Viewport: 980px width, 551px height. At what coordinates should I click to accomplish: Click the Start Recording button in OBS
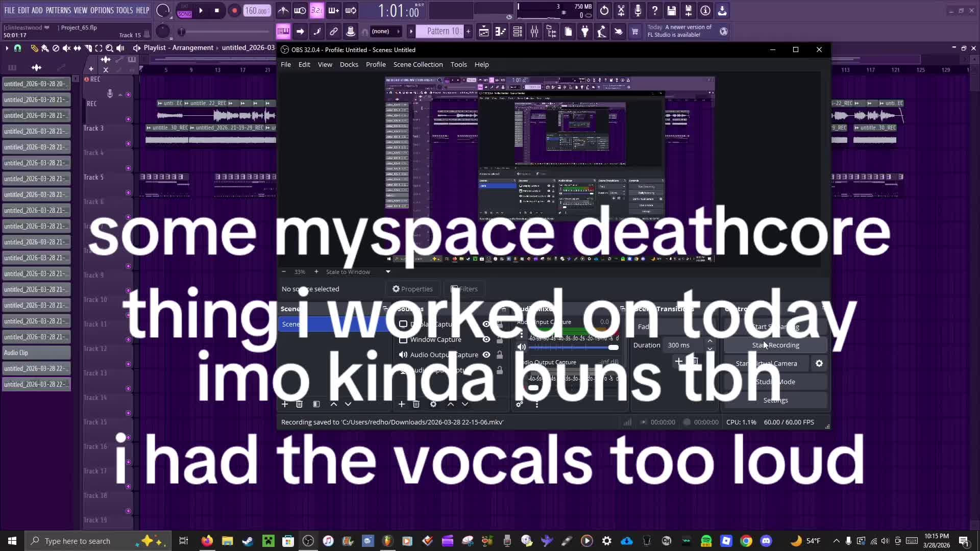[x=775, y=345]
